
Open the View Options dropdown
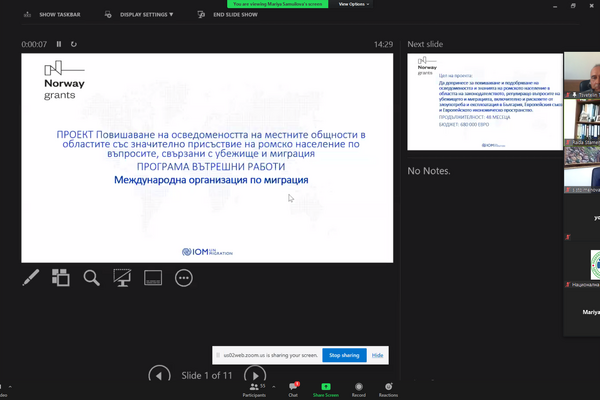click(x=354, y=4)
